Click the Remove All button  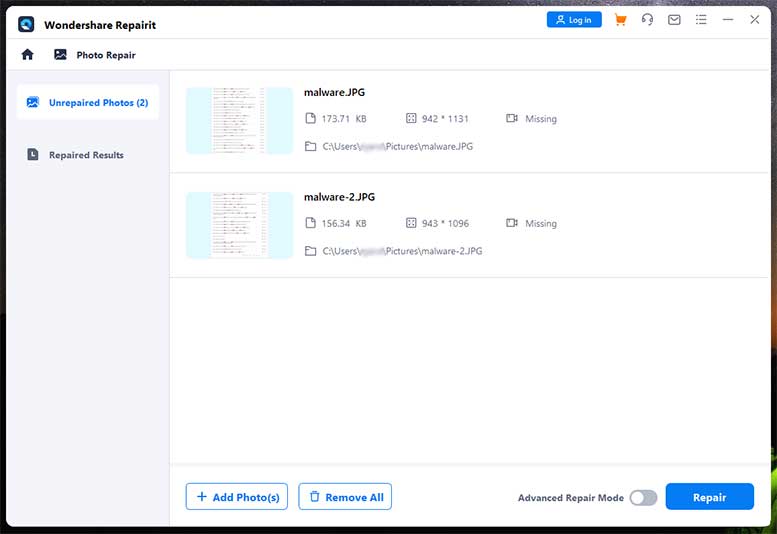tap(345, 496)
